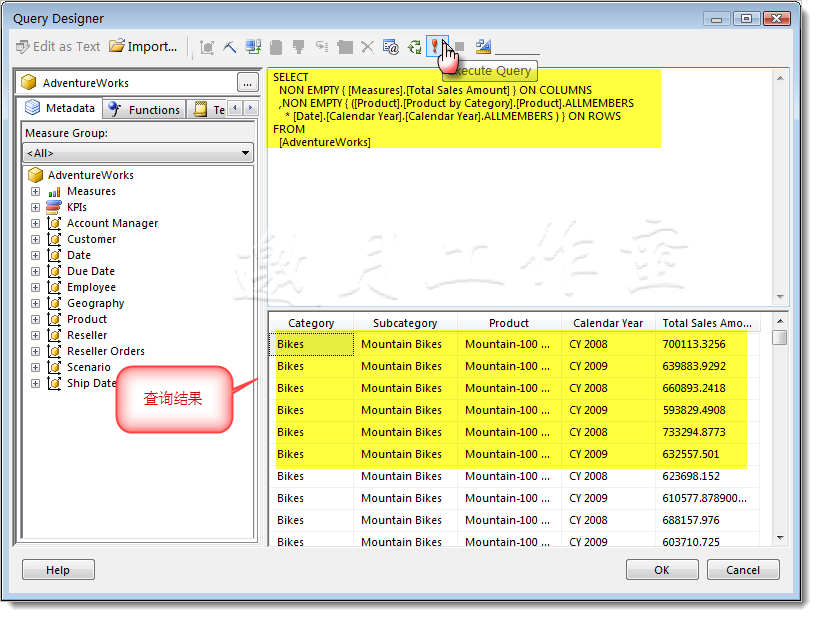Select cell with value 688157.976
Image resolution: width=817 pixels, height=617 pixels.
[707, 520]
